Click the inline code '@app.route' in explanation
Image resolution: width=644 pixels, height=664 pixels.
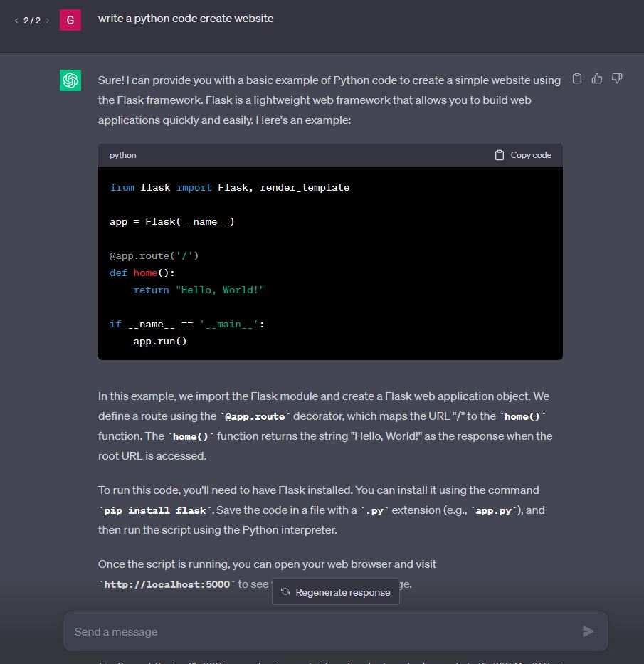255,417
